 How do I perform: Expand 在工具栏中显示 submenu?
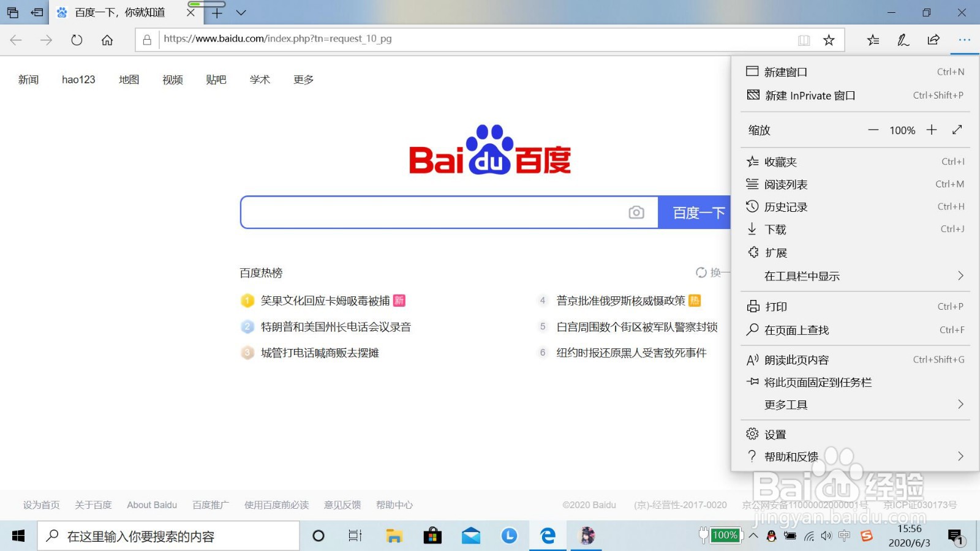(x=855, y=276)
